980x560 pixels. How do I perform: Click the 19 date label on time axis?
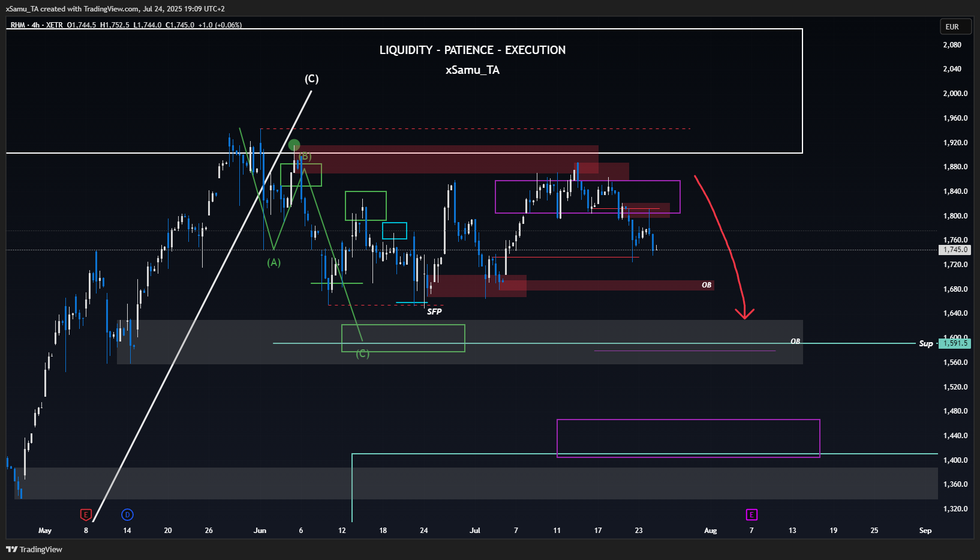pyautogui.click(x=834, y=531)
